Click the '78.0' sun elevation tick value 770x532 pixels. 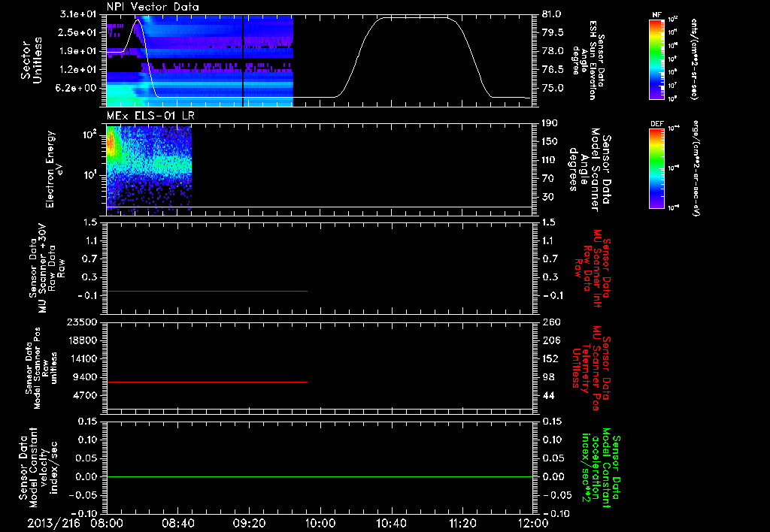point(552,51)
